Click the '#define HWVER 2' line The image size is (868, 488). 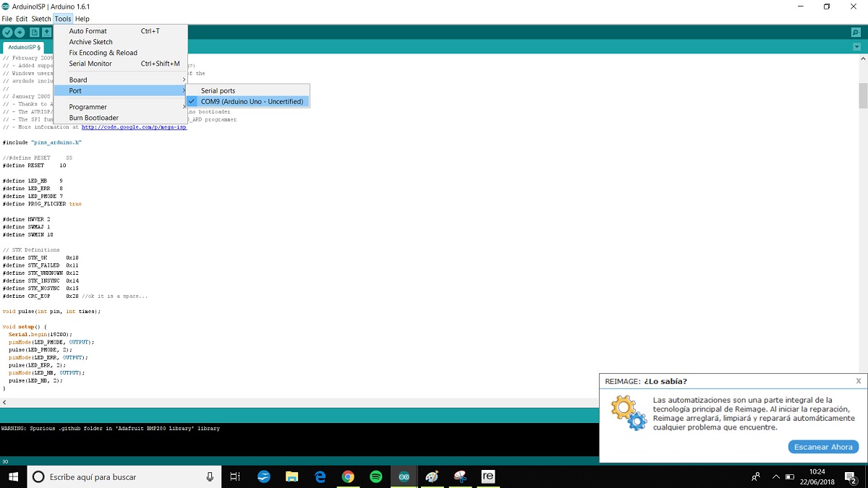26,219
